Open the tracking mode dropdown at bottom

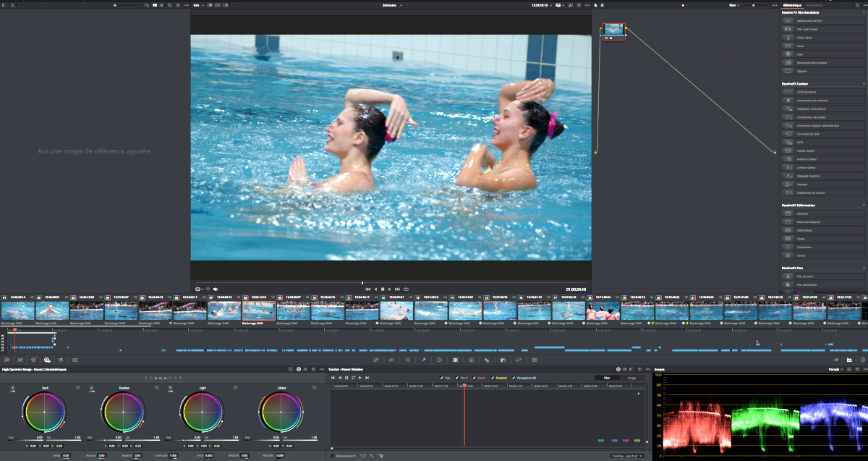click(x=626, y=456)
